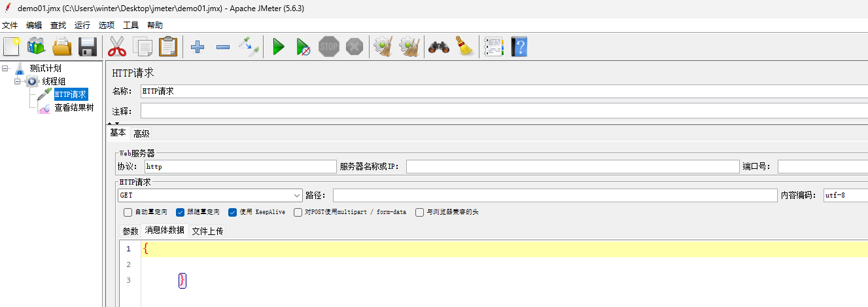Open the 查找 menu
868x307 pixels.
[58, 25]
